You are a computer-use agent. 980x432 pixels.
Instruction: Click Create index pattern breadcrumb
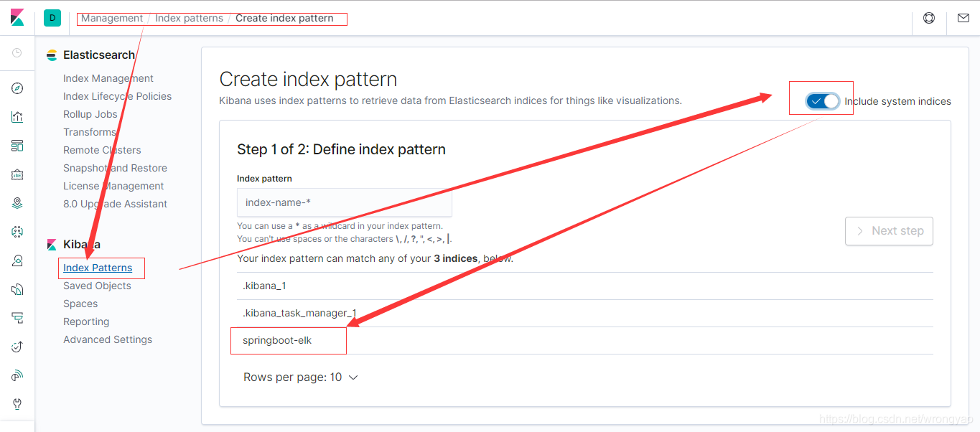coord(284,18)
